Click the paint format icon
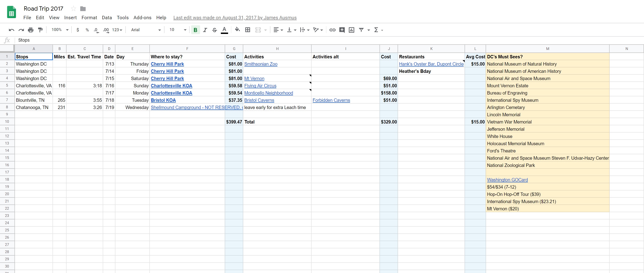The width and height of the screenshot is (644, 273). [40, 30]
